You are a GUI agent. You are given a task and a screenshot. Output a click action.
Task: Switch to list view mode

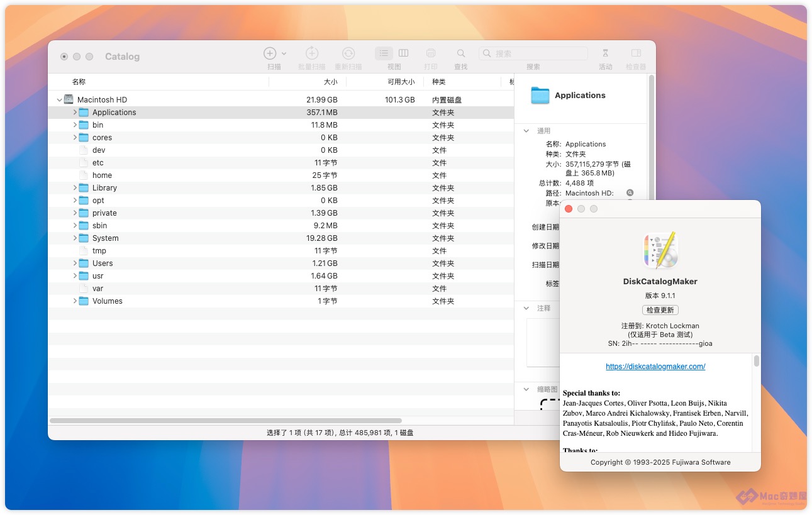coord(384,53)
